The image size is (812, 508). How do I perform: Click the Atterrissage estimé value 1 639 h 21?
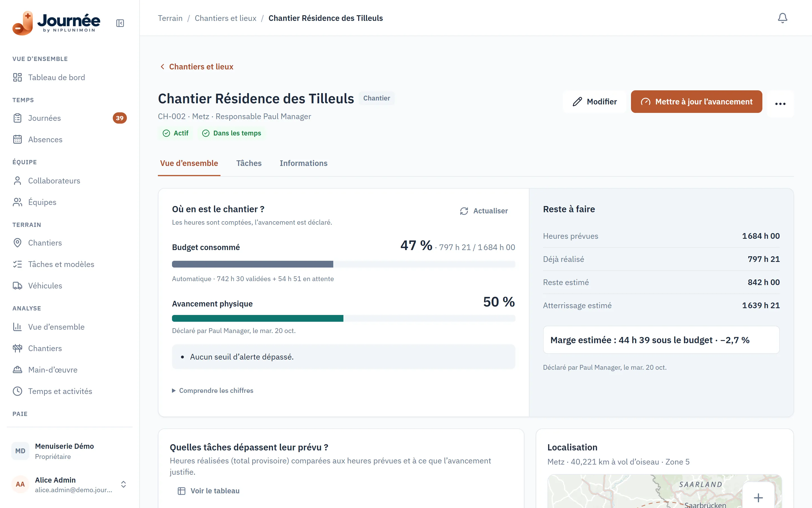[761, 305]
